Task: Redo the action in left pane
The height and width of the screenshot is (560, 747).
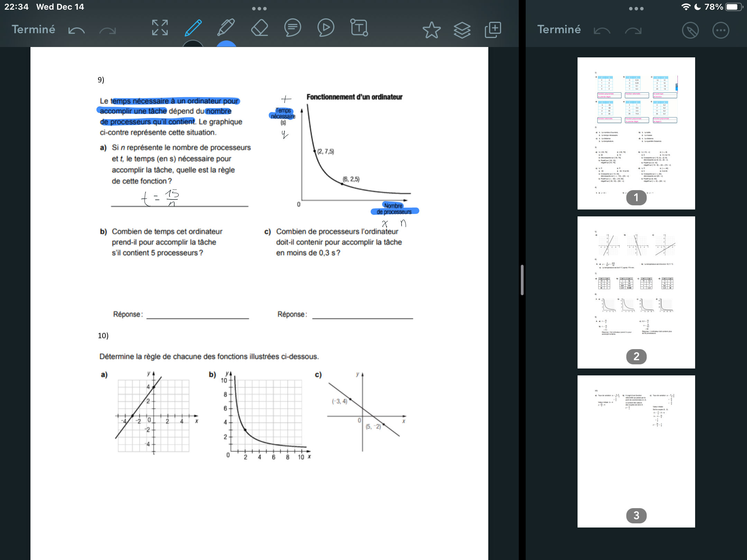Action: [x=108, y=30]
